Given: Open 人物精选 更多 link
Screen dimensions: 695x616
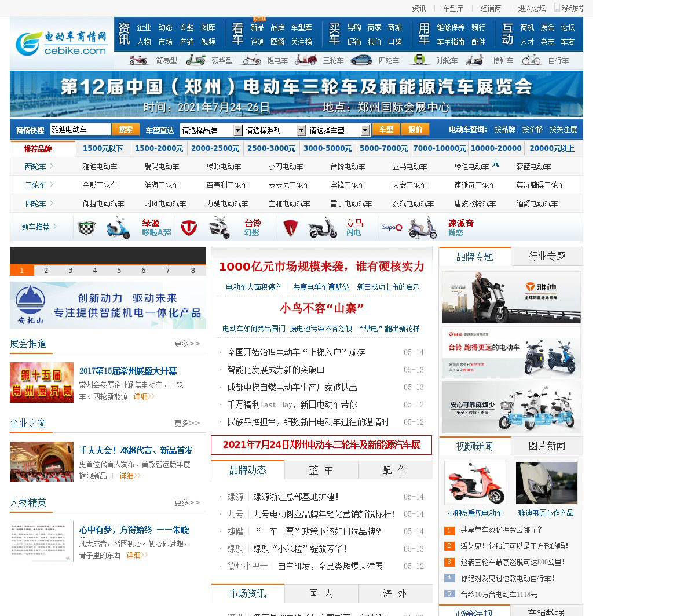Looking at the screenshot, I should (x=187, y=502).
